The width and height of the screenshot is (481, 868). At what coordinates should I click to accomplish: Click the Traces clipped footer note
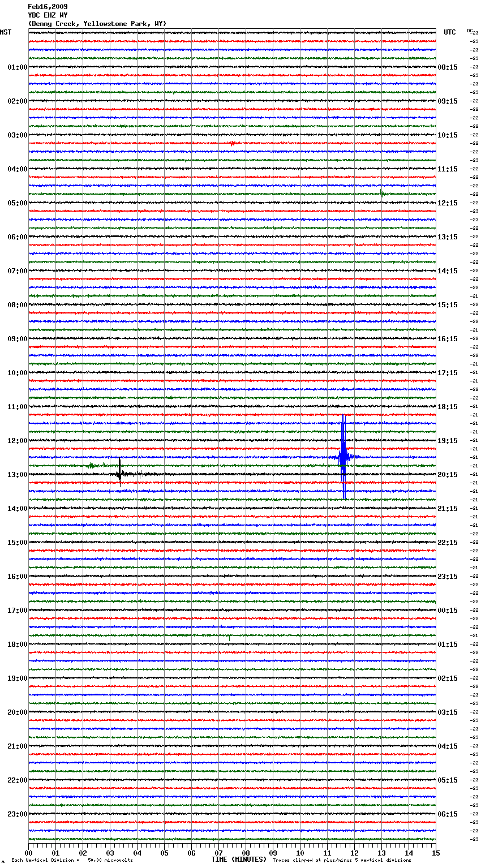tap(342, 860)
